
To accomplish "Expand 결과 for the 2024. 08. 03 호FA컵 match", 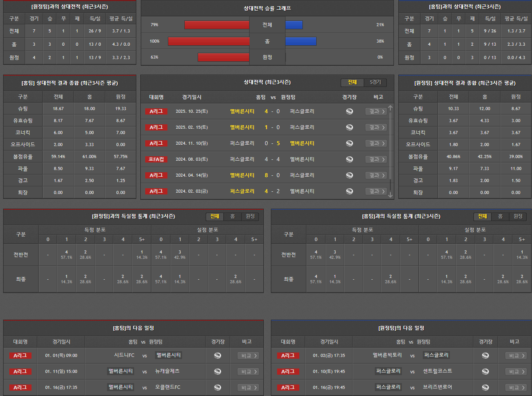I will pyautogui.click(x=376, y=159).
